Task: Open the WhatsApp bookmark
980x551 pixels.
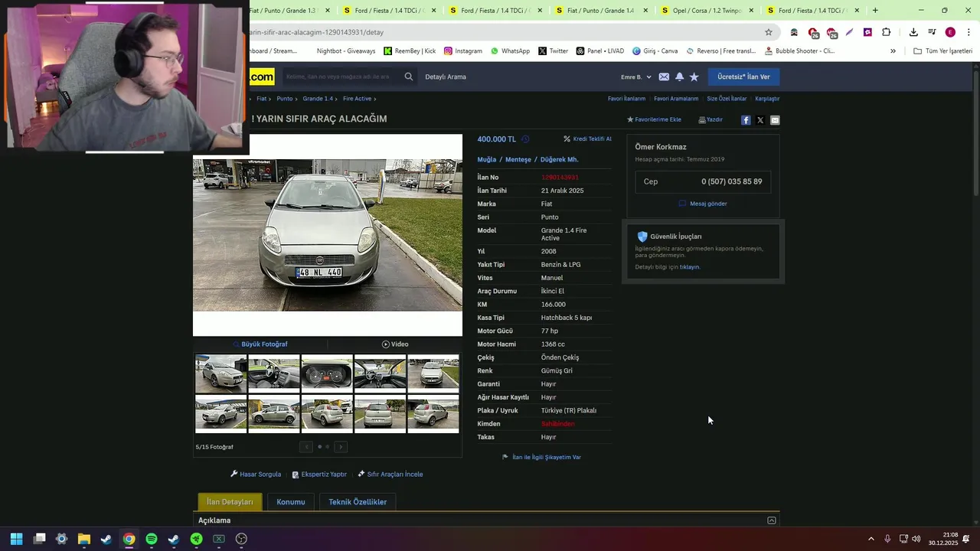Action: tap(510, 51)
